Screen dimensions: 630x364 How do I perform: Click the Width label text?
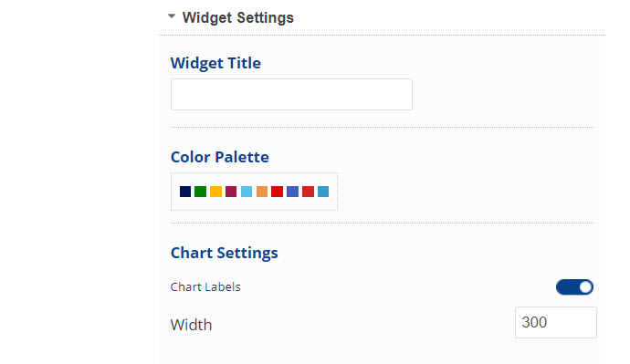tap(191, 325)
